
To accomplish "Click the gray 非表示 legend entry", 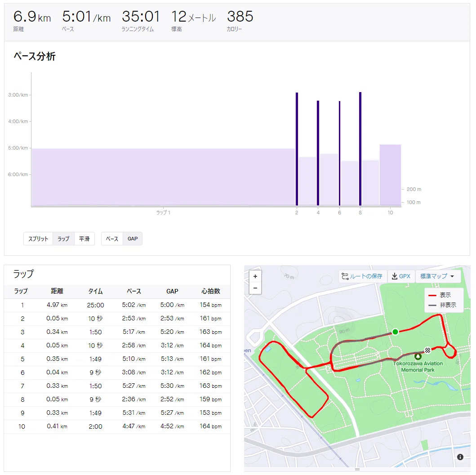I will click(x=442, y=305).
